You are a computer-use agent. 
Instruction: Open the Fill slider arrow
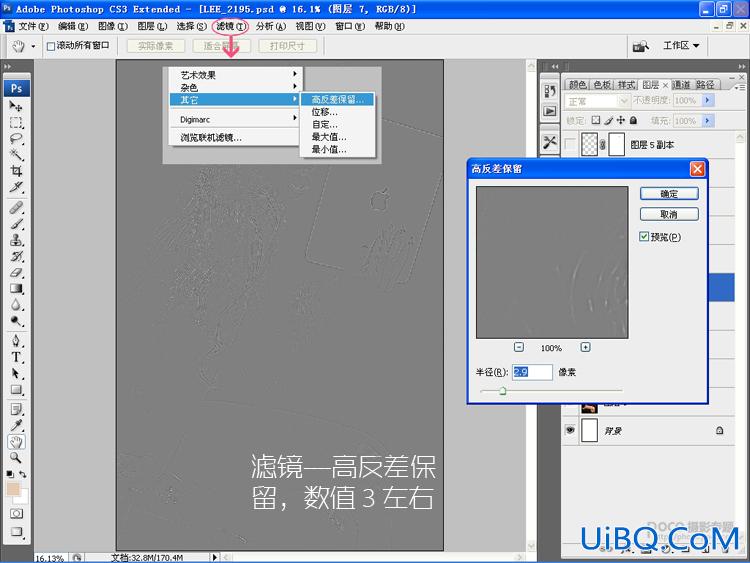(x=707, y=121)
